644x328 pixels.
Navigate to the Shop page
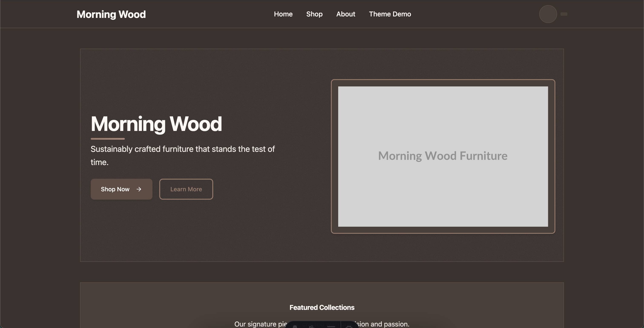pyautogui.click(x=314, y=14)
